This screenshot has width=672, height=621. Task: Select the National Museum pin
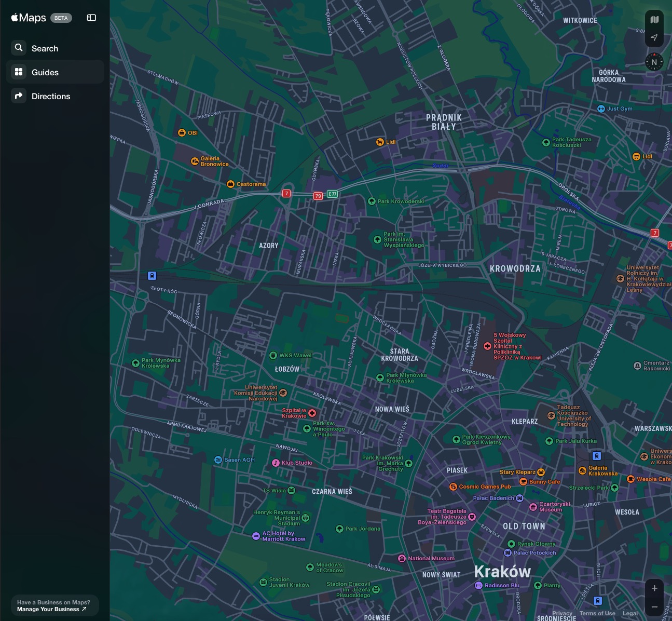tap(402, 558)
